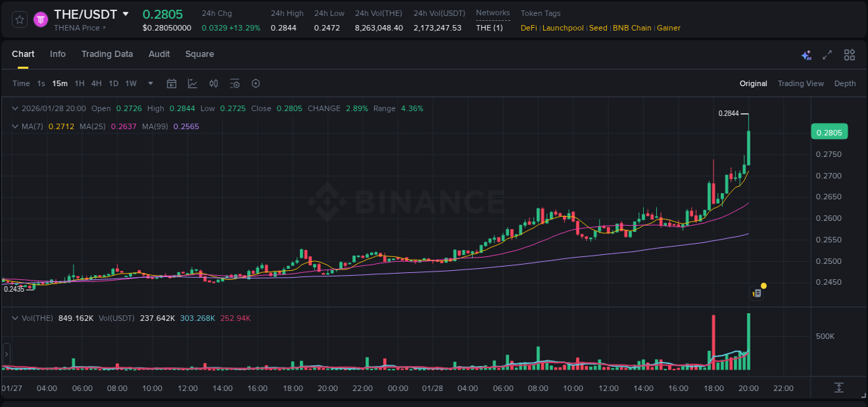
Task: Open the Depth chart view
Action: tap(845, 83)
